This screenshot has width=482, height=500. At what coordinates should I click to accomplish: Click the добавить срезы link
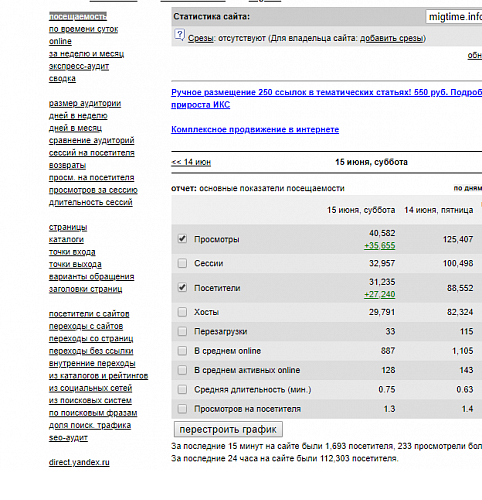(391, 38)
